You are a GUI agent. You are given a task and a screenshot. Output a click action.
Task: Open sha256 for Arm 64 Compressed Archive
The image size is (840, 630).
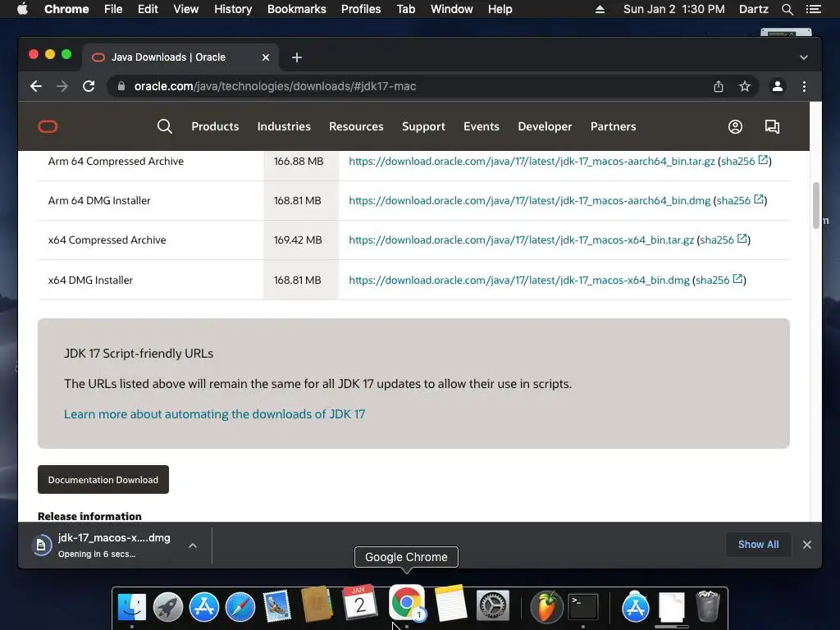[745, 162]
